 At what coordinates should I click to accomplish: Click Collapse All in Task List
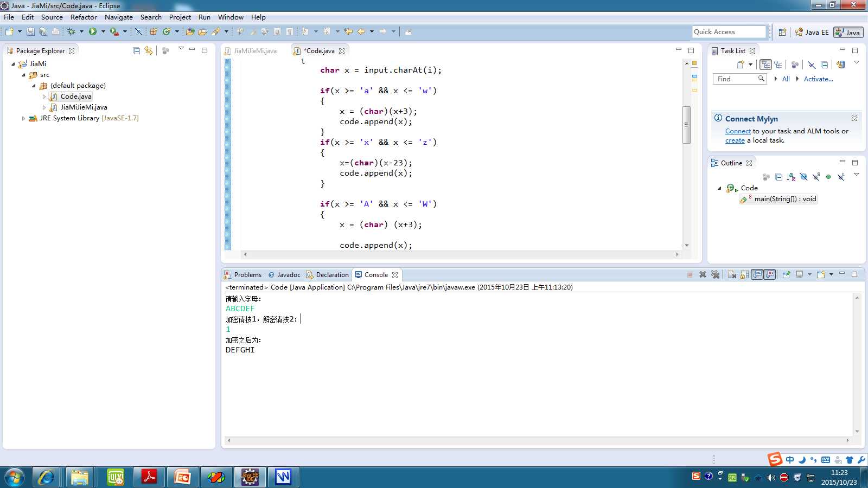tap(824, 65)
